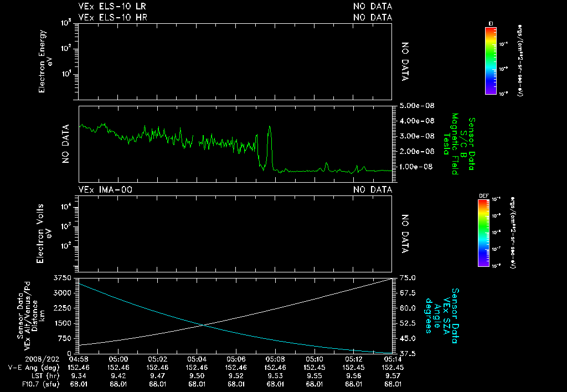This screenshot has height=392, width=567.
Task: Click vertical NO DATA left of magnetic field plot
Action: coord(65,144)
